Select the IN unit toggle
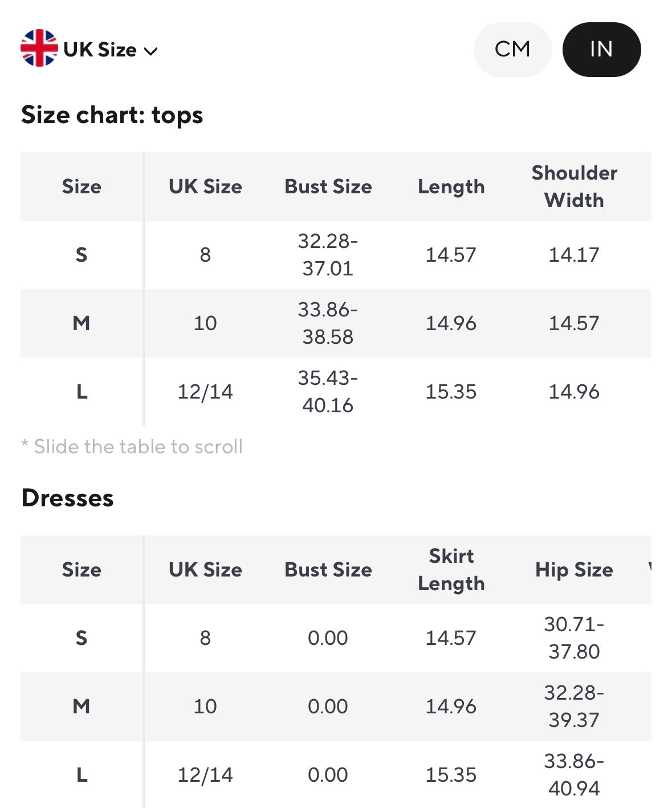 pyautogui.click(x=601, y=50)
